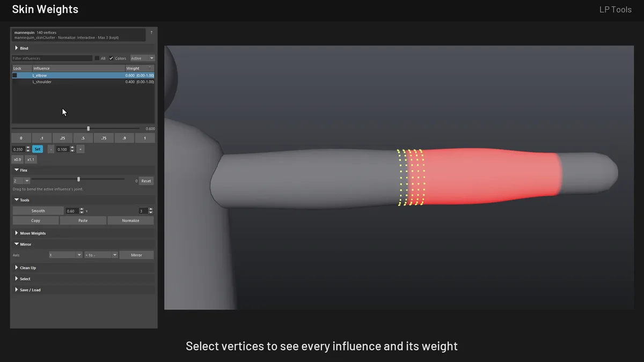
Task: Click the Flex Reset button
Action: coord(146,181)
